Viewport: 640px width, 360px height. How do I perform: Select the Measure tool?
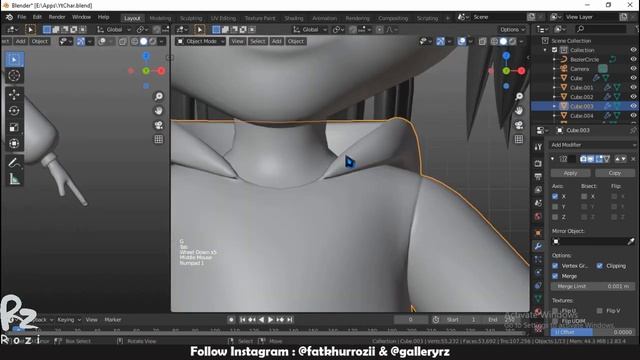14,179
